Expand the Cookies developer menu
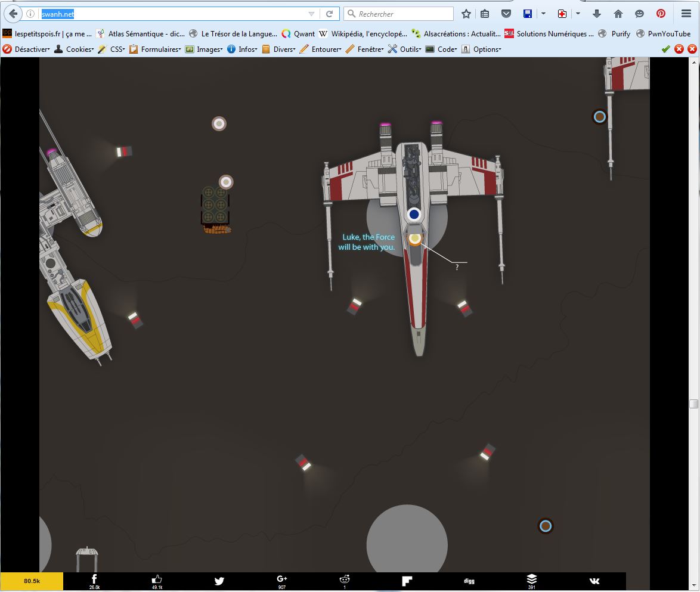The height and width of the screenshot is (592, 700). click(x=75, y=49)
